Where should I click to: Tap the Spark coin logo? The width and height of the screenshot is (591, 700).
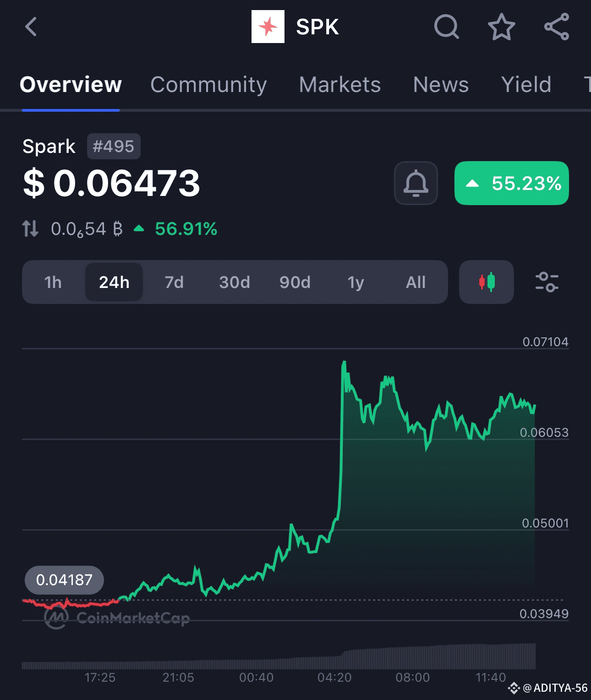coord(268,27)
